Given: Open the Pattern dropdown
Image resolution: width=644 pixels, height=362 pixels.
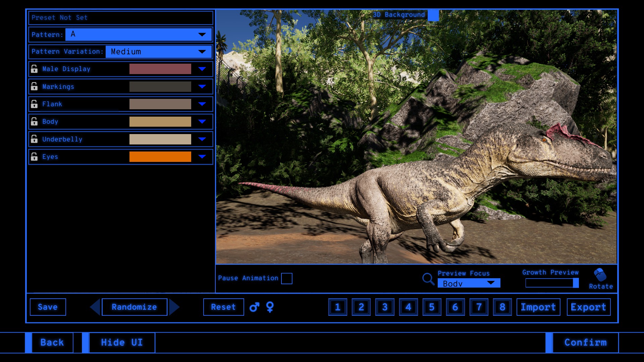Looking at the screenshot, I should tap(138, 35).
